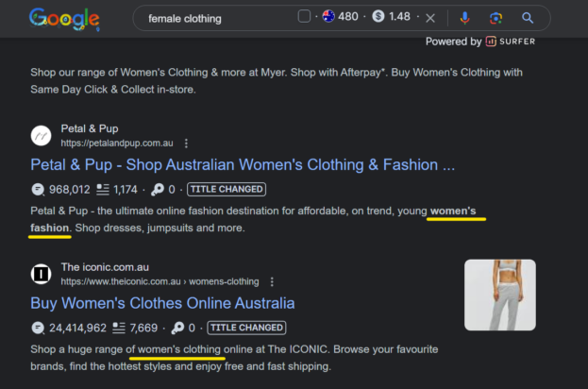Tick the Surfer checkbox in search bar
Image resolution: width=588 pixels, height=389 pixels.
pyautogui.click(x=304, y=17)
